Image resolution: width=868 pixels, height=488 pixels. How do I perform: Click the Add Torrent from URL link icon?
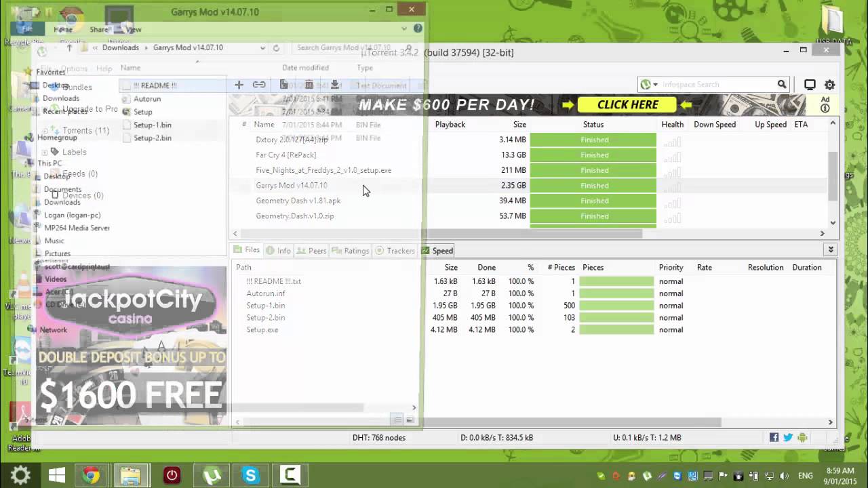coord(259,85)
